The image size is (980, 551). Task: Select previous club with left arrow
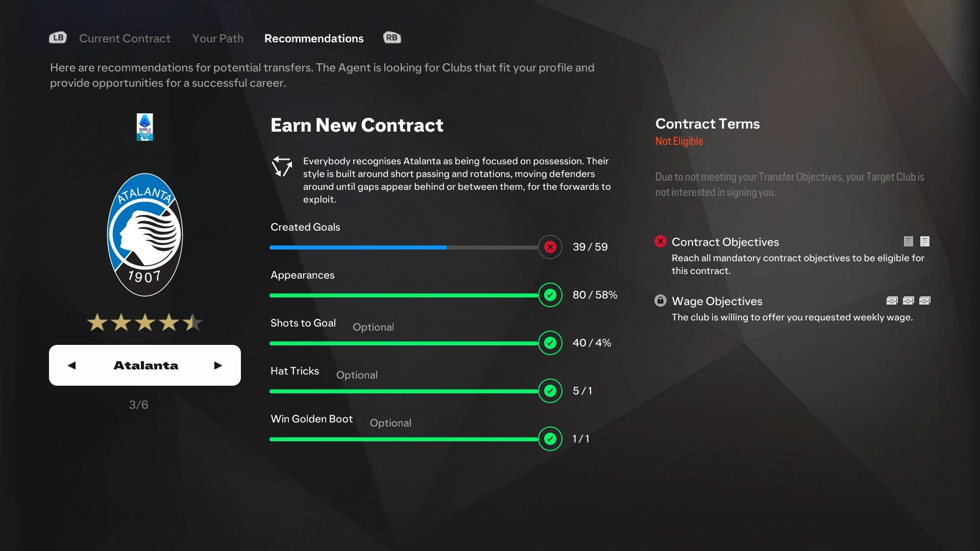[72, 365]
